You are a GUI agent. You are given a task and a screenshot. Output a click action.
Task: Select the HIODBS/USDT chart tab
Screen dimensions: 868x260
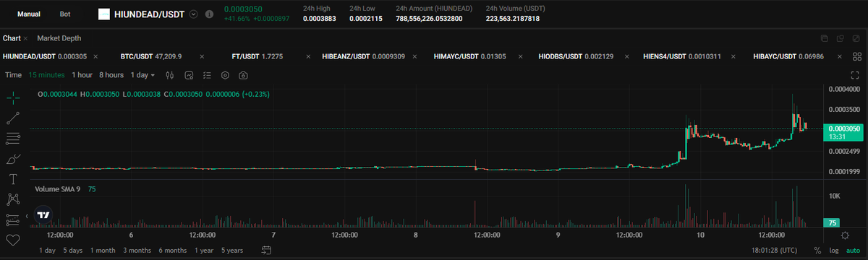pyautogui.click(x=575, y=56)
